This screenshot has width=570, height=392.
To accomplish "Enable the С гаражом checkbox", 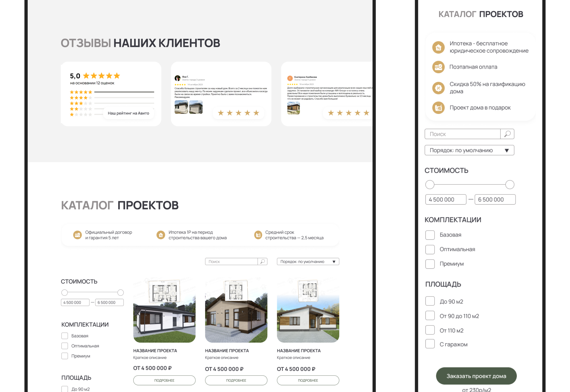I will tap(430, 344).
